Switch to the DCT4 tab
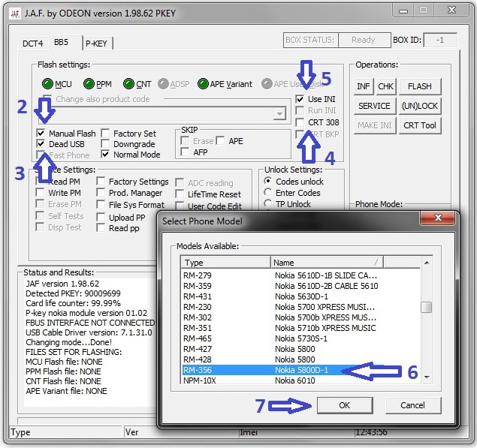The height and width of the screenshot is (448, 477). pyautogui.click(x=33, y=44)
